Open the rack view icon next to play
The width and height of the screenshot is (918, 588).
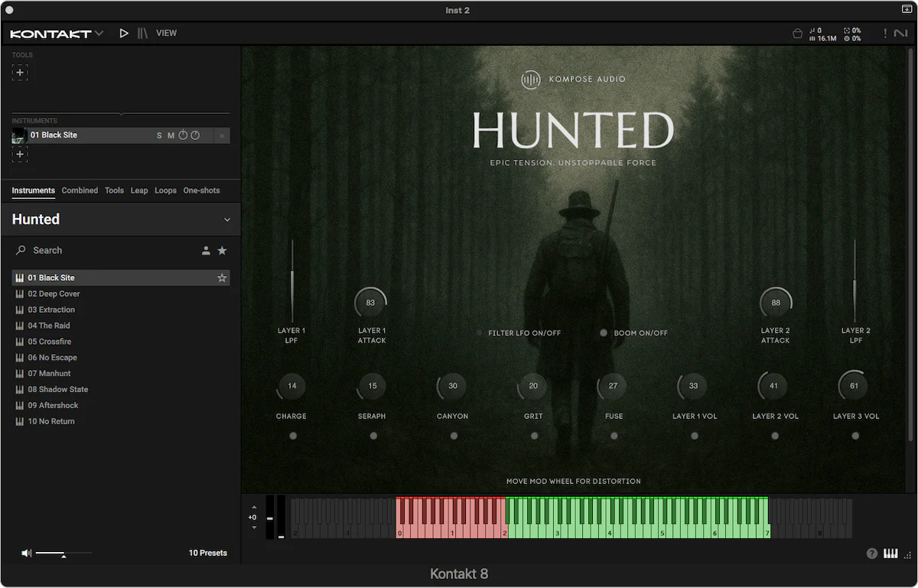pyautogui.click(x=142, y=33)
